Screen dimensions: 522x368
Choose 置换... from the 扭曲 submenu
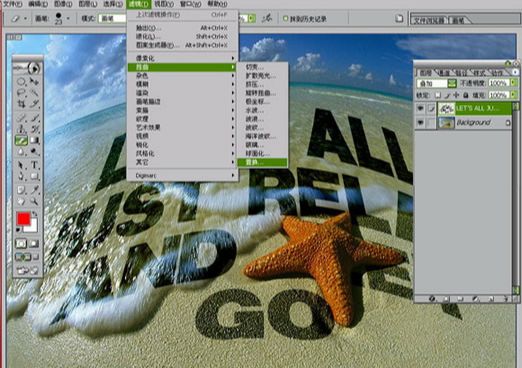(262, 162)
